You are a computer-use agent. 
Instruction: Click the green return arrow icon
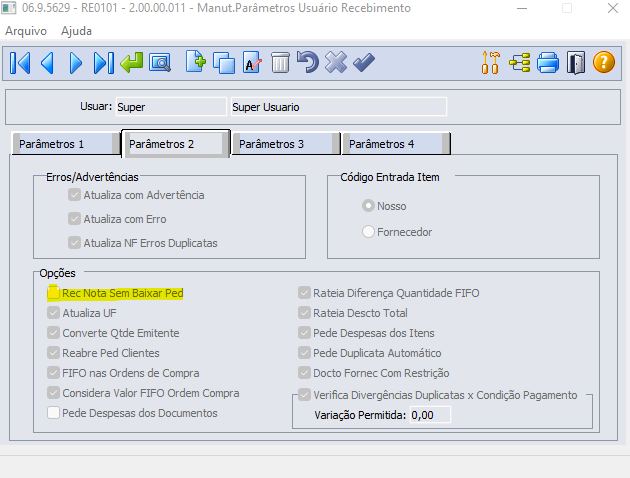(x=131, y=63)
